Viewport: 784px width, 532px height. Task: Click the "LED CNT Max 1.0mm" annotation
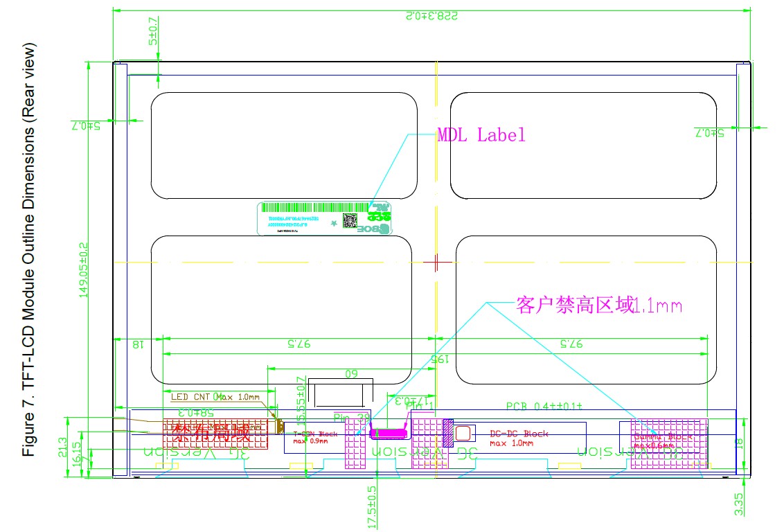click(215, 397)
